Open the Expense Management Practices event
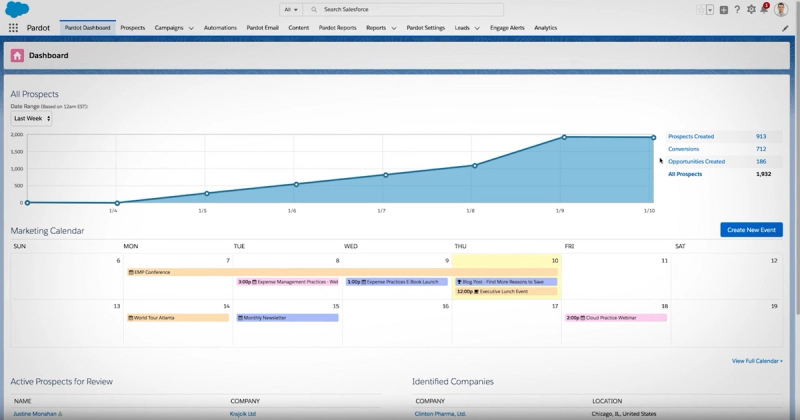The image size is (800, 420). (288, 282)
